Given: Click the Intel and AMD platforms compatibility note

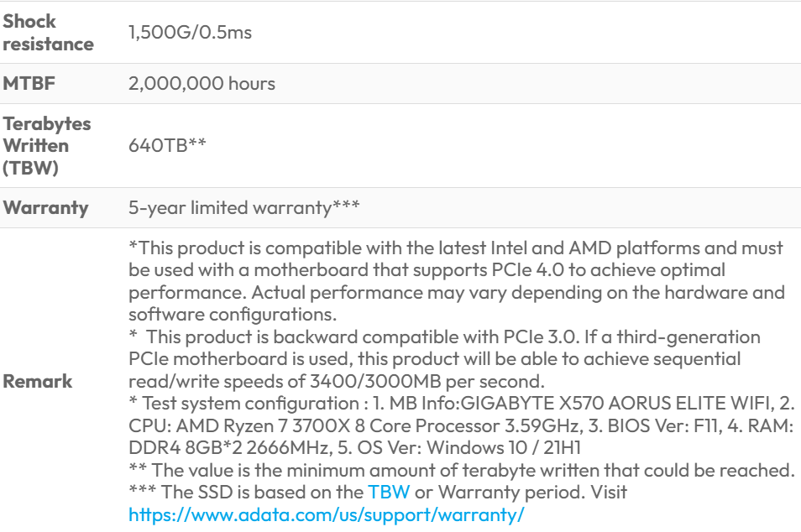Looking at the screenshot, I should (x=455, y=249).
